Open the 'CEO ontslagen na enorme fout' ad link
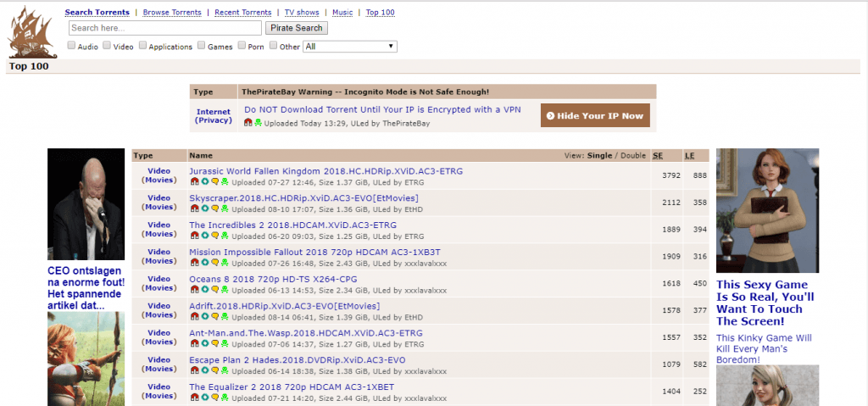This screenshot has height=406, width=868. [86, 288]
